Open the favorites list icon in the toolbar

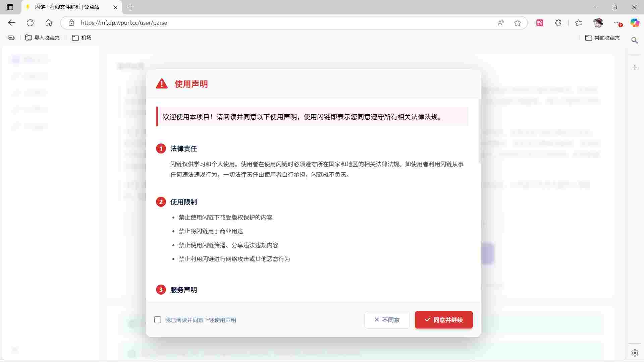[579, 23]
